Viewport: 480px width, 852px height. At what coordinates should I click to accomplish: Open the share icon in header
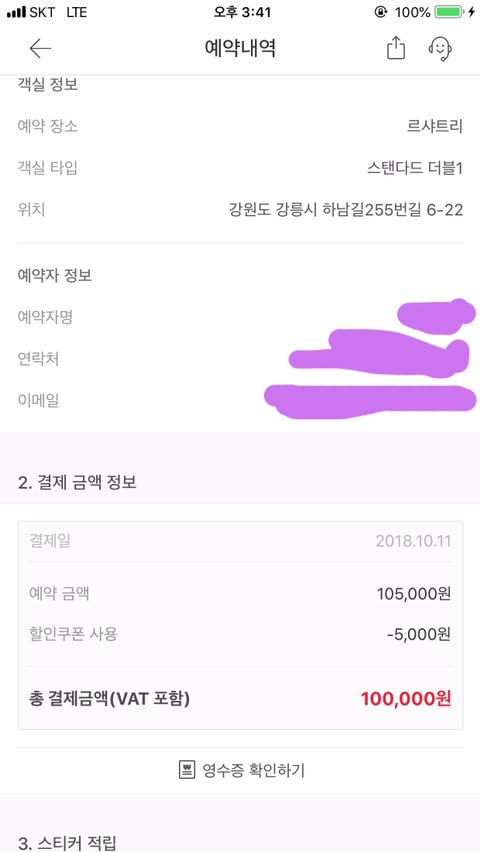396,48
